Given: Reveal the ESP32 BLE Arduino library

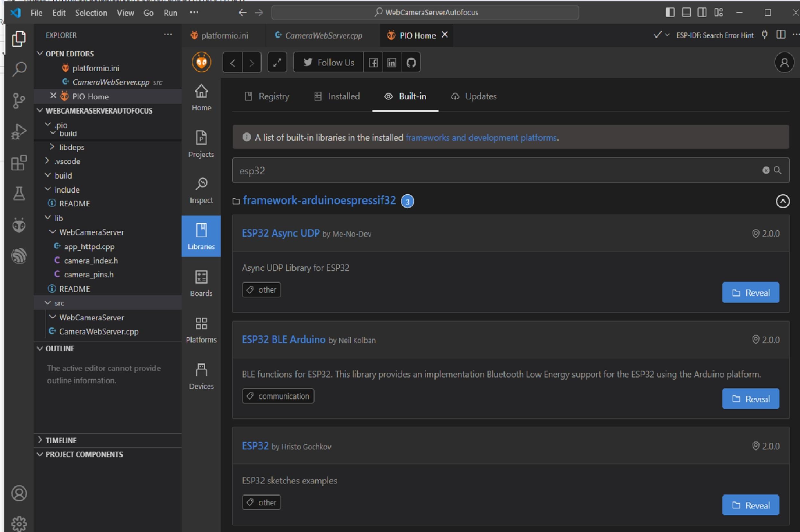Looking at the screenshot, I should click(751, 399).
